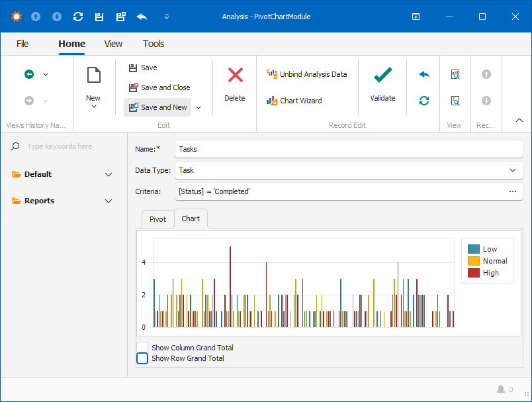
Task: Open the Chart Wizard
Action: 294,101
